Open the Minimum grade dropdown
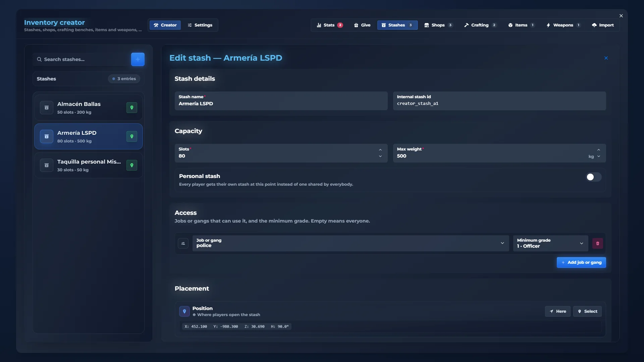The width and height of the screenshot is (644, 362). (550, 243)
